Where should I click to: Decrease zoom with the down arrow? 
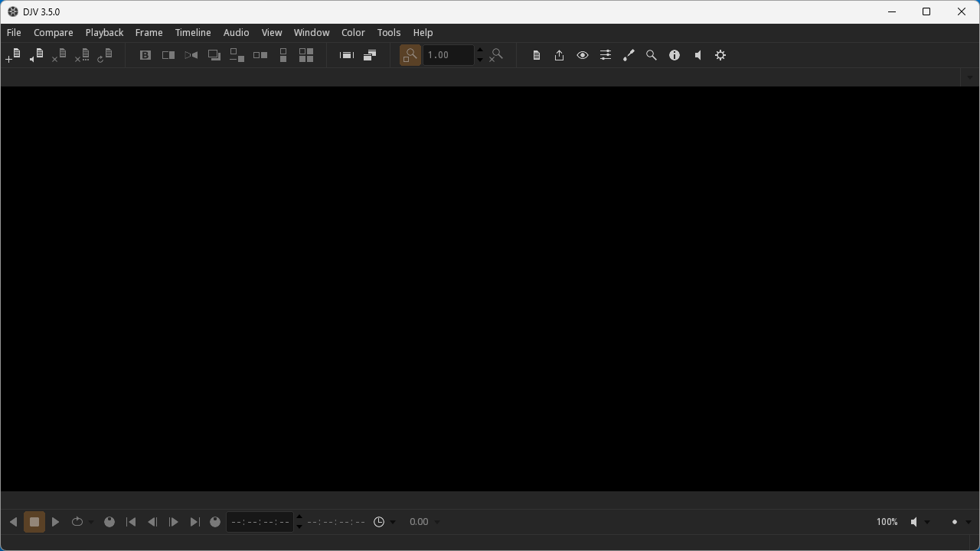coord(480,60)
